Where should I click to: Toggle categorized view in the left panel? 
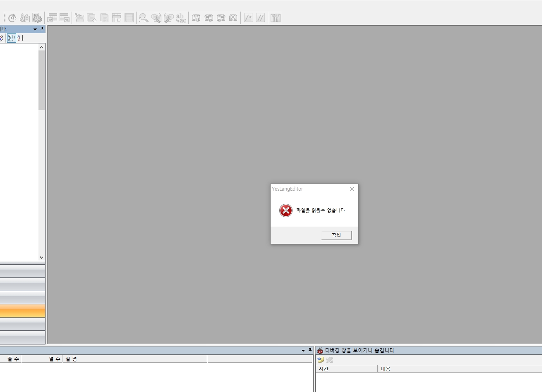coord(12,38)
